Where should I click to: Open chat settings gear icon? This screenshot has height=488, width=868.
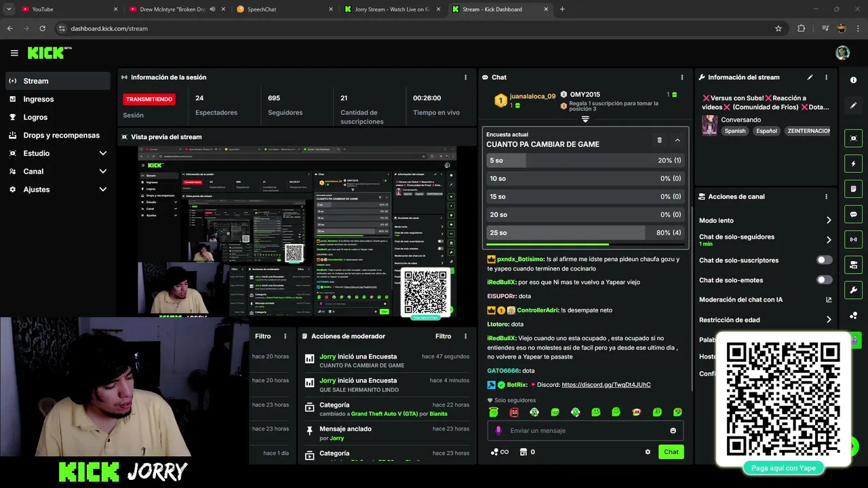pyautogui.click(x=648, y=452)
